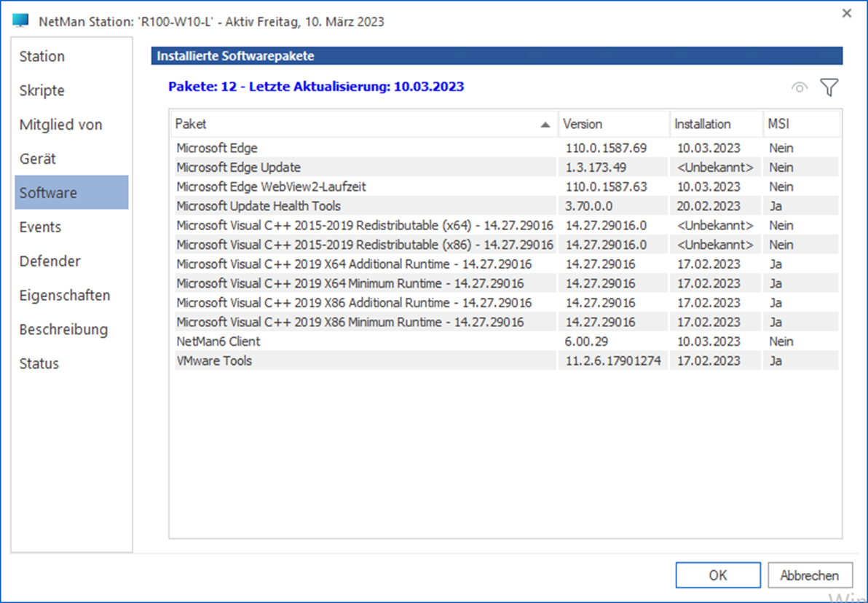The height and width of the screenshot is (603, 868).
Task: Sort list by Version column
Action: point(613,125)
